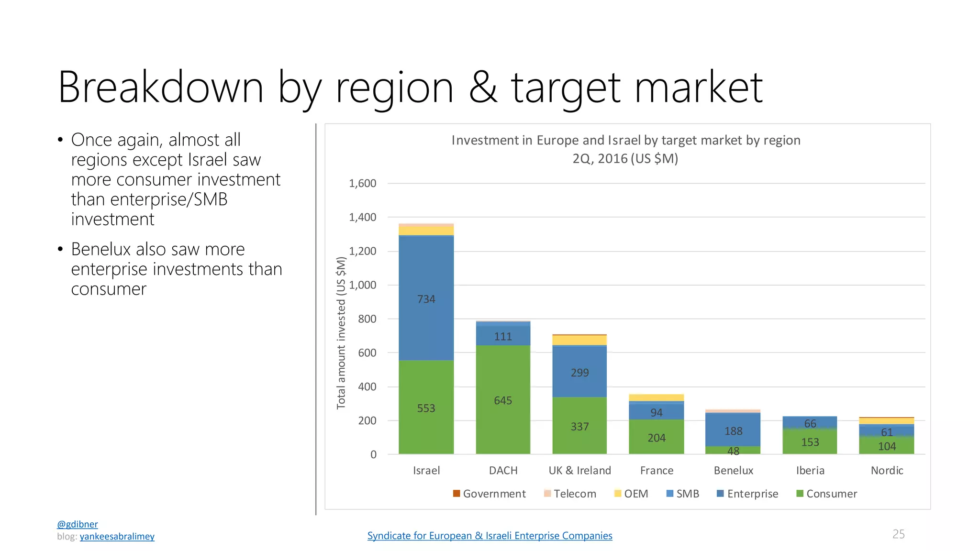Click the y-axis title 'Total amount invested'
This screenshot has height=551, width=980.
tap(341, 332)
